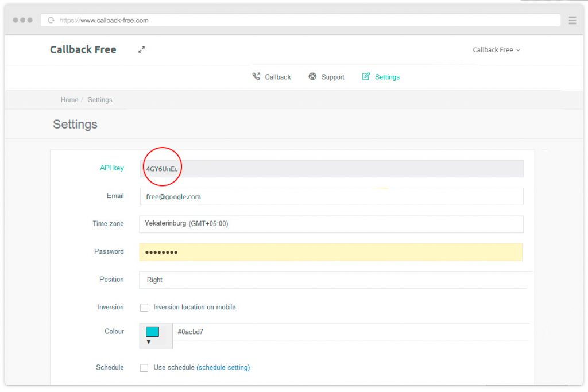Screen dimensions: 588x392
Task: Open the Time zone selector
Action: (x=331, y=224)
